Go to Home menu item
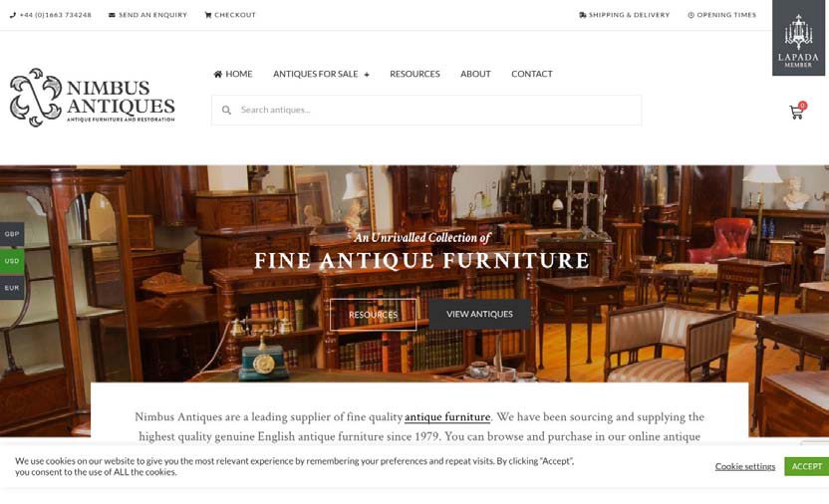The width and height of the screenshot is (829, 504). pyautogui.click(x=232, y=74)
